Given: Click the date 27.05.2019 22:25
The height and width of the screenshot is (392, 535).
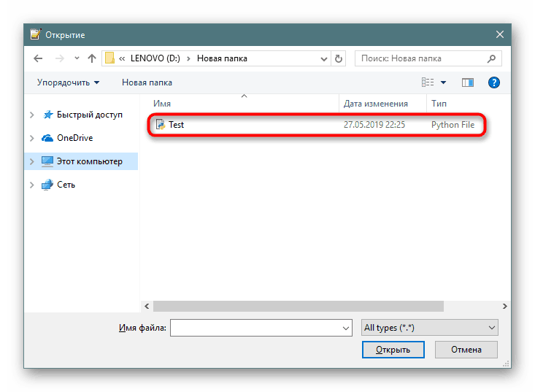Looking at the screenshot, I should [374, 125].
